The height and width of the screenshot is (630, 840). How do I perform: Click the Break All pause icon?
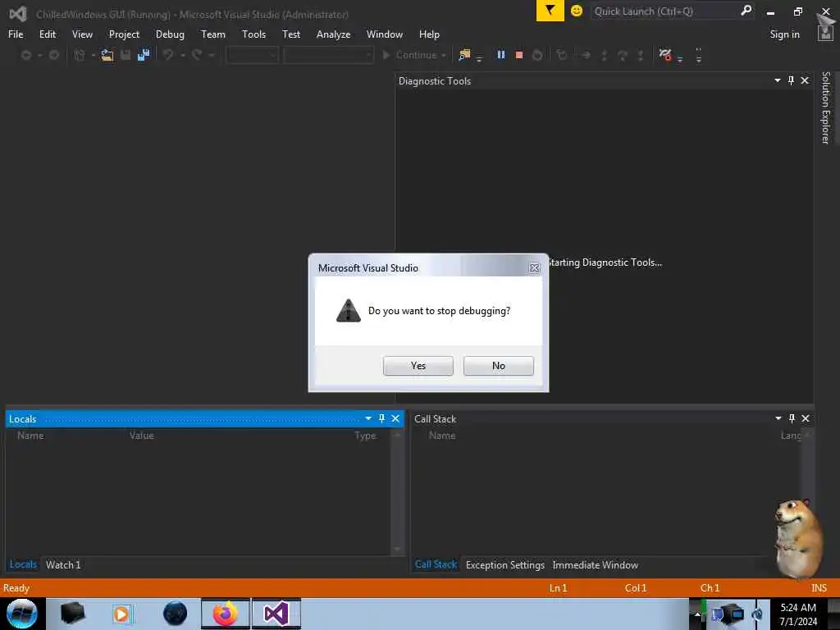[501, 55]
